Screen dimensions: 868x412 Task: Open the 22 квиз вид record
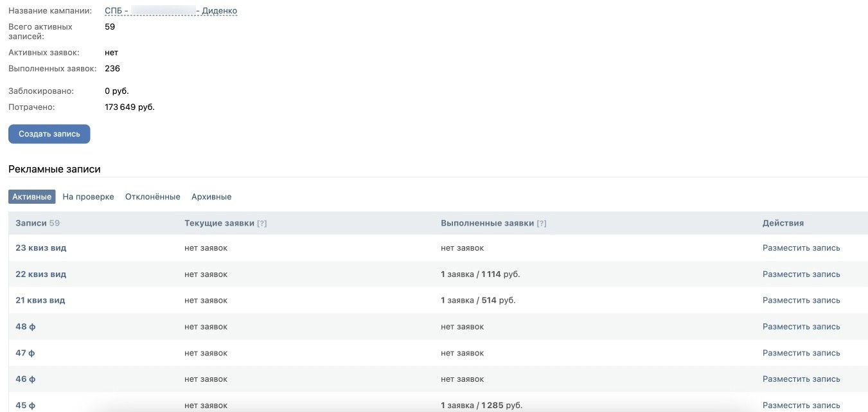[x=41, y=274]
